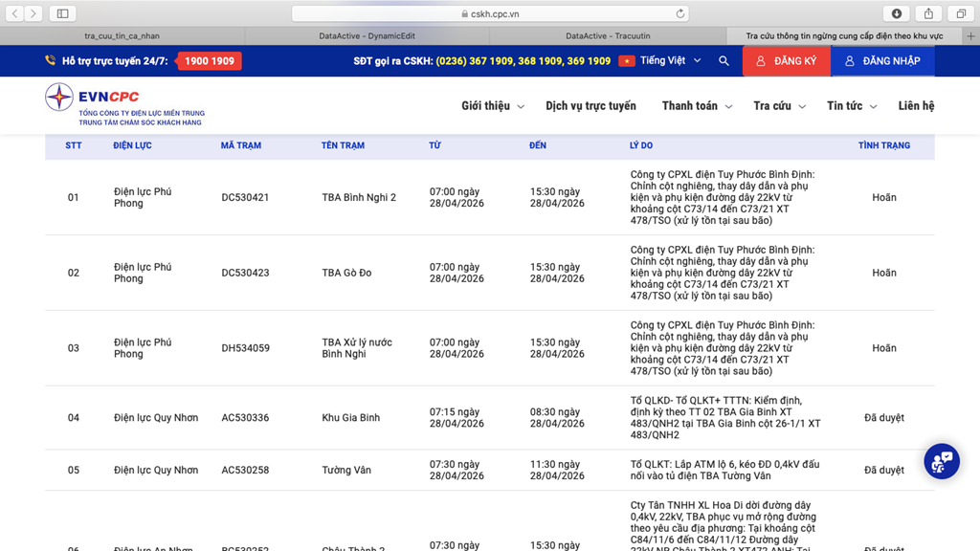Expand the Tra cứu menu
Image resolution: width=980 pixels, height=551 pixels.
coord(778,106)
